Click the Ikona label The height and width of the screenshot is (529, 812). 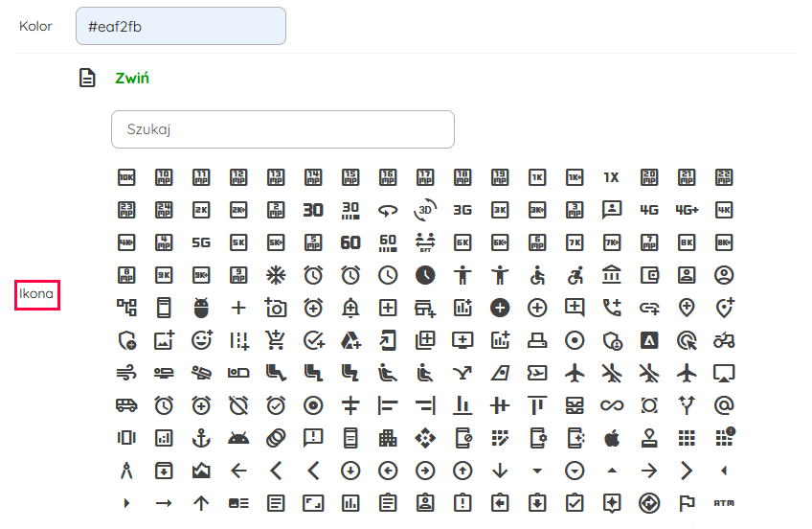click(x=37, y=293)
